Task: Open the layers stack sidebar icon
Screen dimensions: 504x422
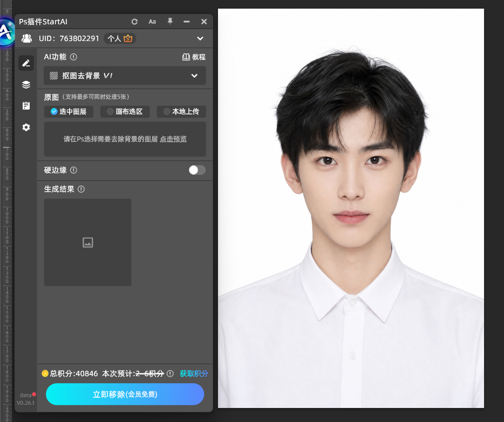Action: pos(26,85)
